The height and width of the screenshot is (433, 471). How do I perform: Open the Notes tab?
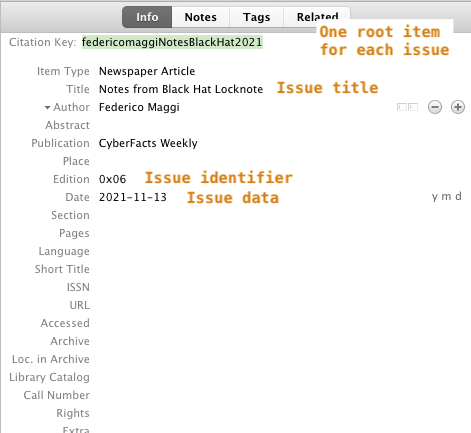click(201, 17)
